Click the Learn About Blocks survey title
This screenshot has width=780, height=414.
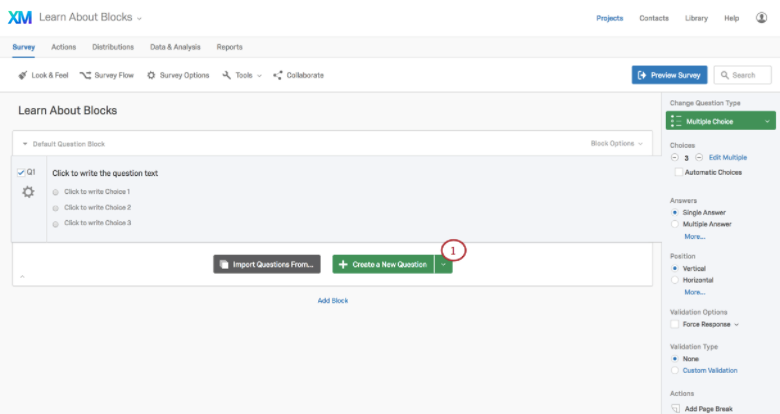[68, 110]
